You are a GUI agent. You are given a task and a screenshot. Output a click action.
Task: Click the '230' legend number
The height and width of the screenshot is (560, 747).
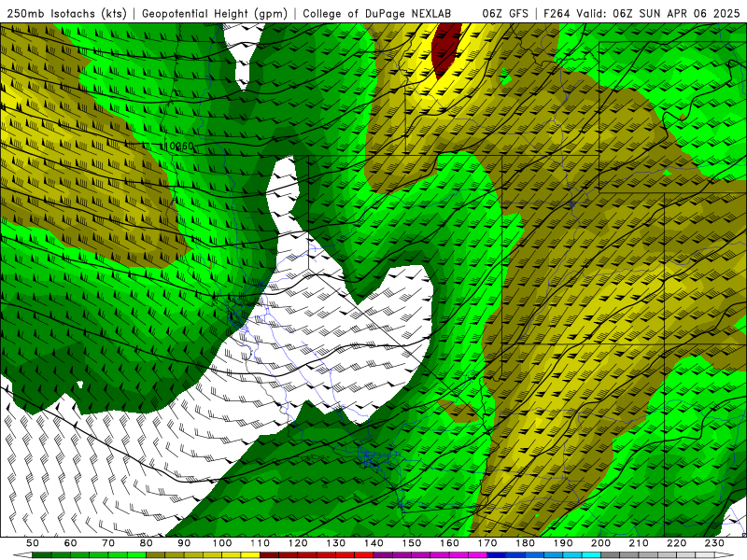[x=714, y=543]
